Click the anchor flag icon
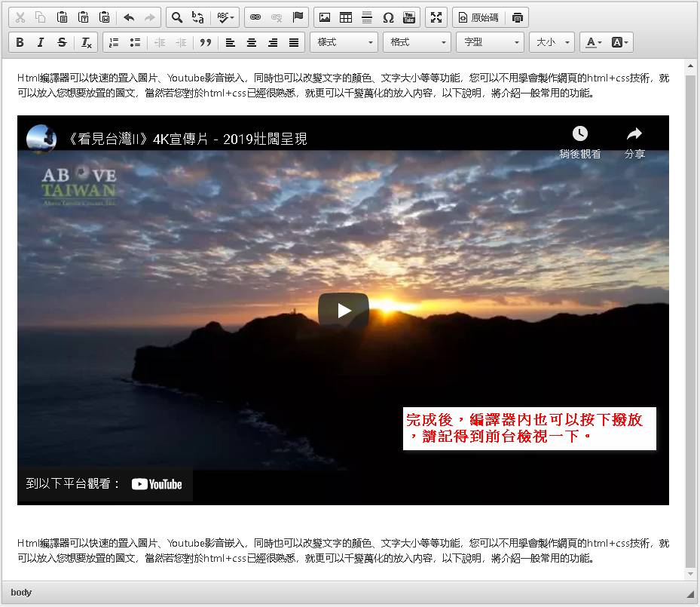 point(298,17)
